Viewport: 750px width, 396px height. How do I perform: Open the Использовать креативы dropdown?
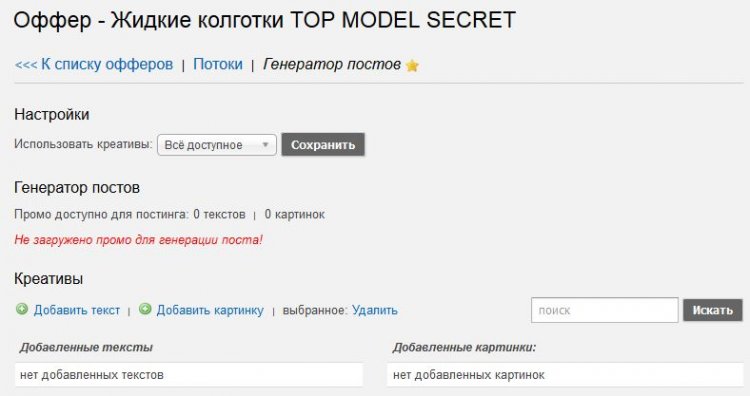(217, 145)
